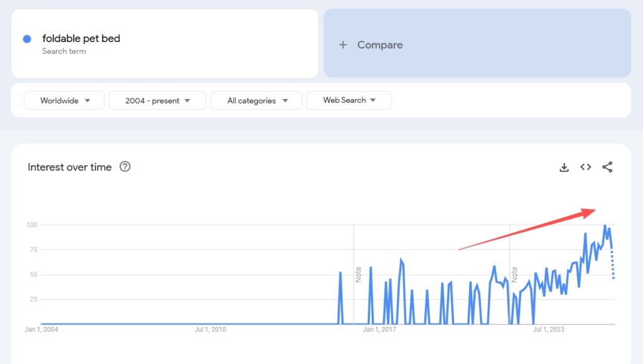Screen dimensions: 643x364
Task: Click the Jan 1, 2004 axis label
Action: [x=41, y=329]
